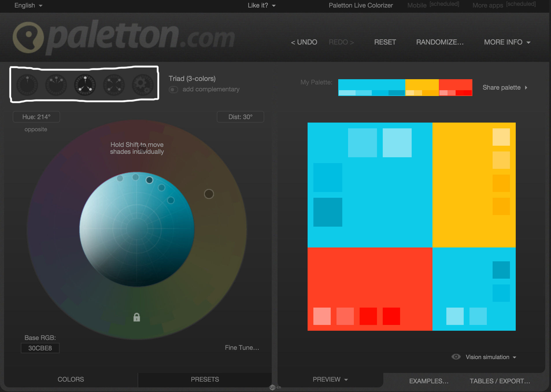Select the Monochromatic color mode icon

[x=27, y=85]
